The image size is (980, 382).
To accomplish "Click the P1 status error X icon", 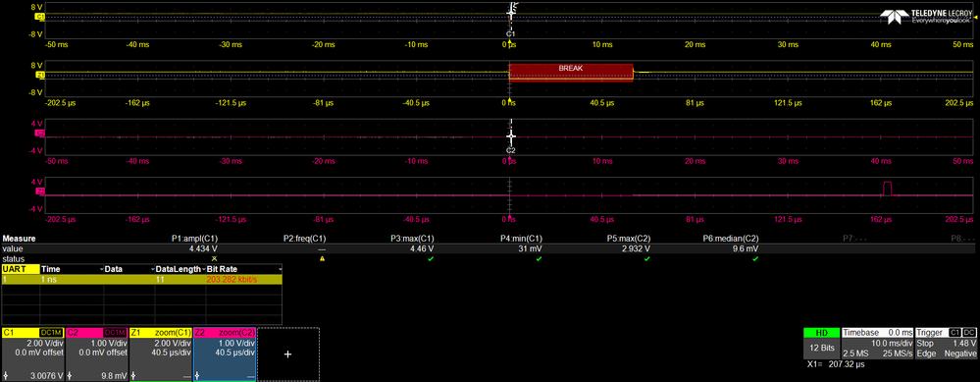I will coord(215,258).
